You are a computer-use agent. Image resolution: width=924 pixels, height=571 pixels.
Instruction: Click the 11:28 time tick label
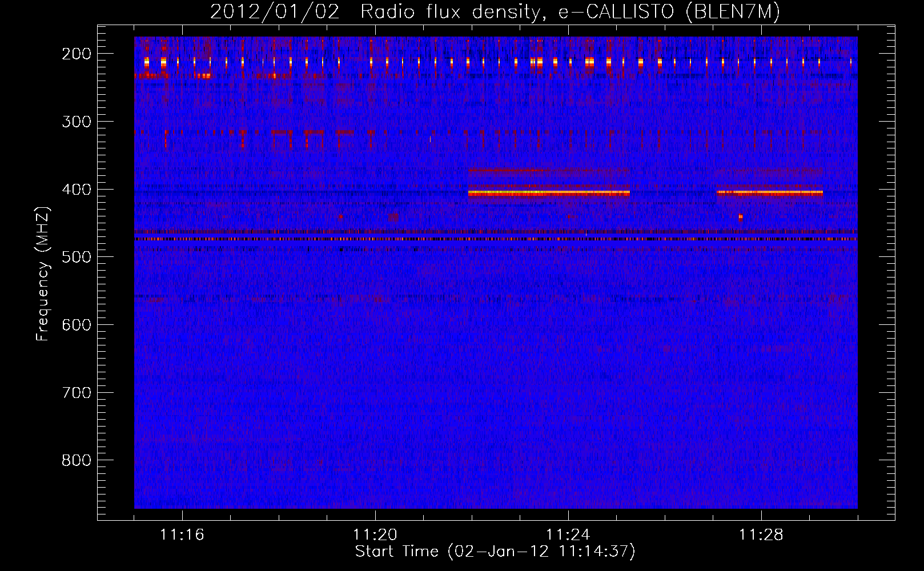tap(761, 535)
